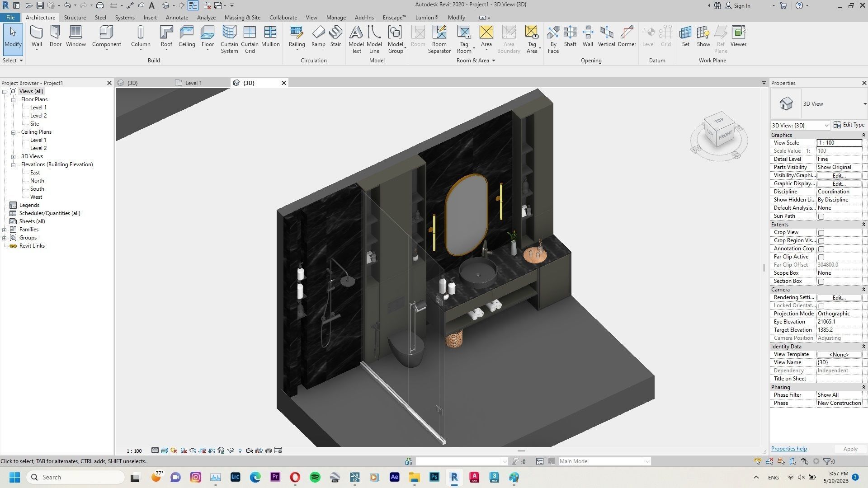This screenshot has width=868, height=488.
Task: Toggle the Sun Path checkbox
Action: tap(821, 216)
